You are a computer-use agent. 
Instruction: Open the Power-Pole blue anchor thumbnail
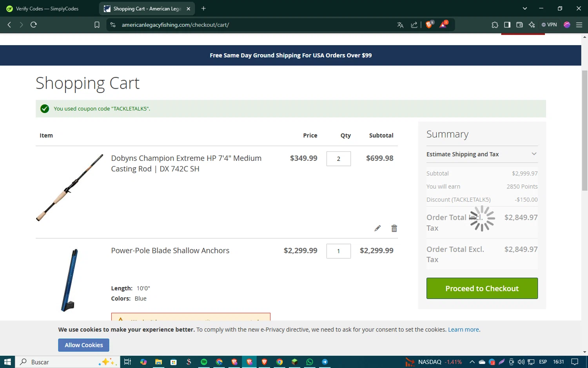pos(69,281)
